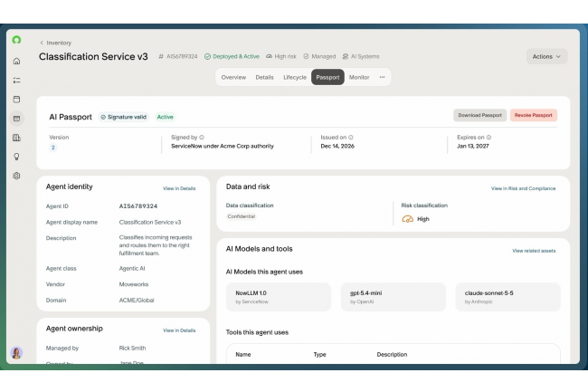Switch to the Monitor tab
The height and width of the screenshot is (392, 588).
click(x=359, y=77)
